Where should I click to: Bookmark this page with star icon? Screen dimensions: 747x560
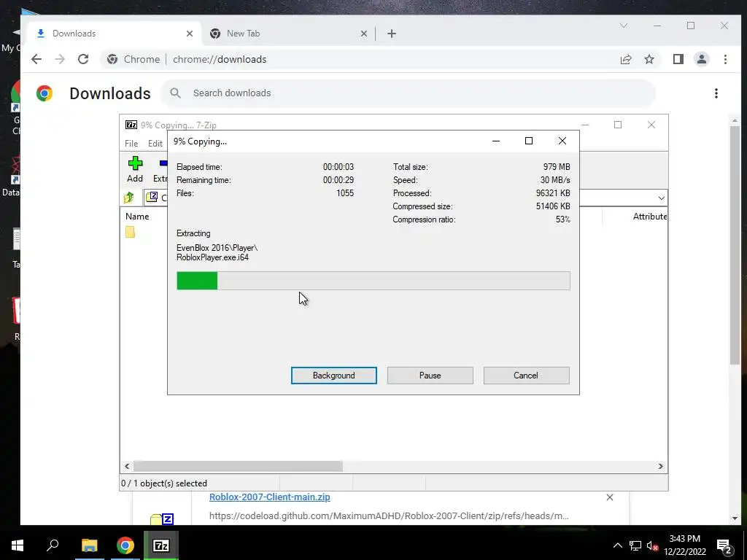(649, 59)
